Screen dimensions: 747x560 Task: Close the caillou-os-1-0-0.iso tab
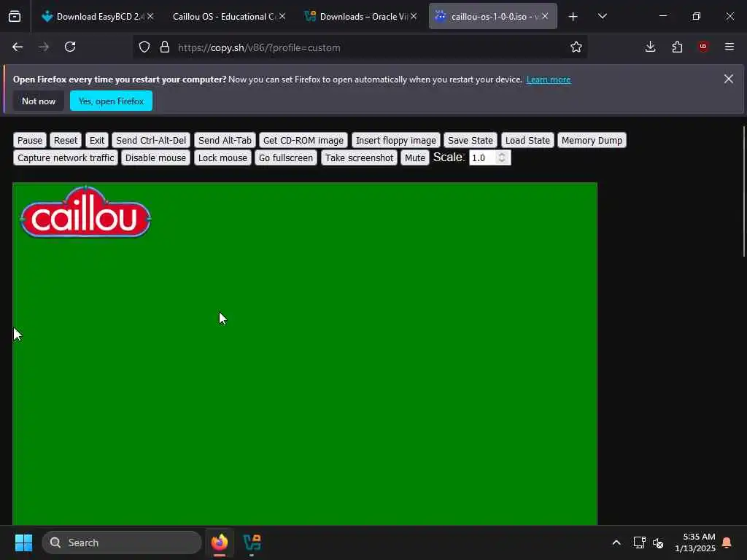(545, 16)
